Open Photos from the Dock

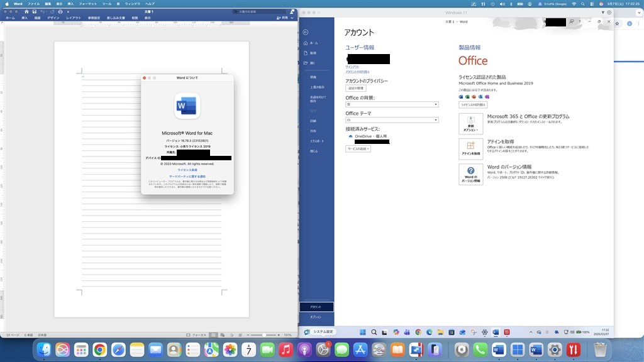230,349
